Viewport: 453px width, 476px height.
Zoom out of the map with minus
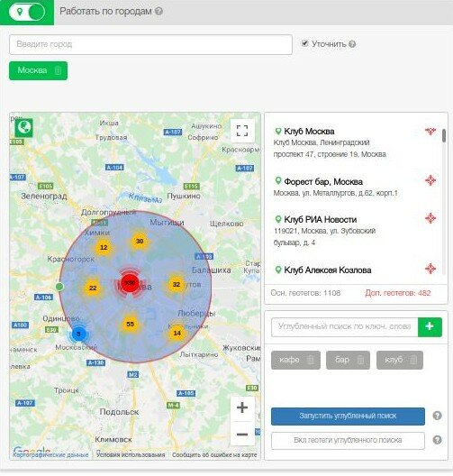[242, 435]
